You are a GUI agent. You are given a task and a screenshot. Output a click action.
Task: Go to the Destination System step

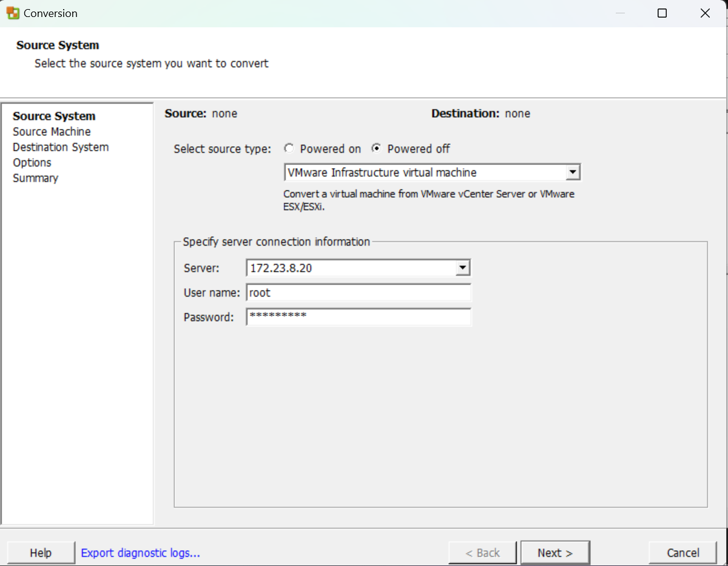click(61, 147)
